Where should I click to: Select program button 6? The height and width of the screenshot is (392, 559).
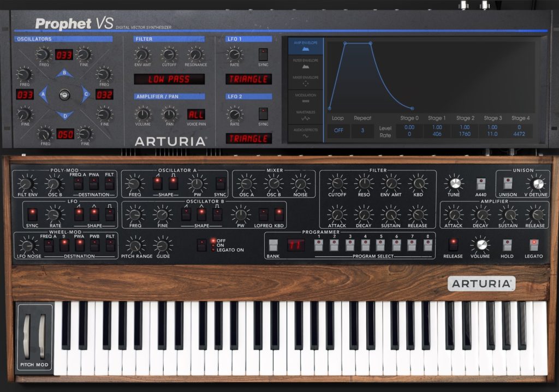pos(396,245)
